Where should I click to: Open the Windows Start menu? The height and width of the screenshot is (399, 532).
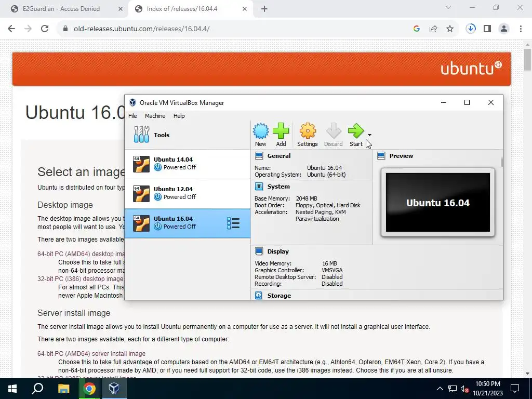(12, 389)
